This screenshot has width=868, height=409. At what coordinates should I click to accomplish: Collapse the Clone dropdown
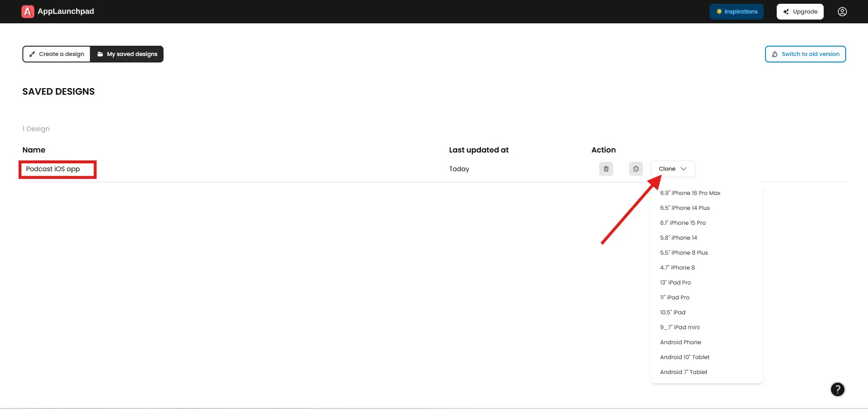(x=673, y=169)
